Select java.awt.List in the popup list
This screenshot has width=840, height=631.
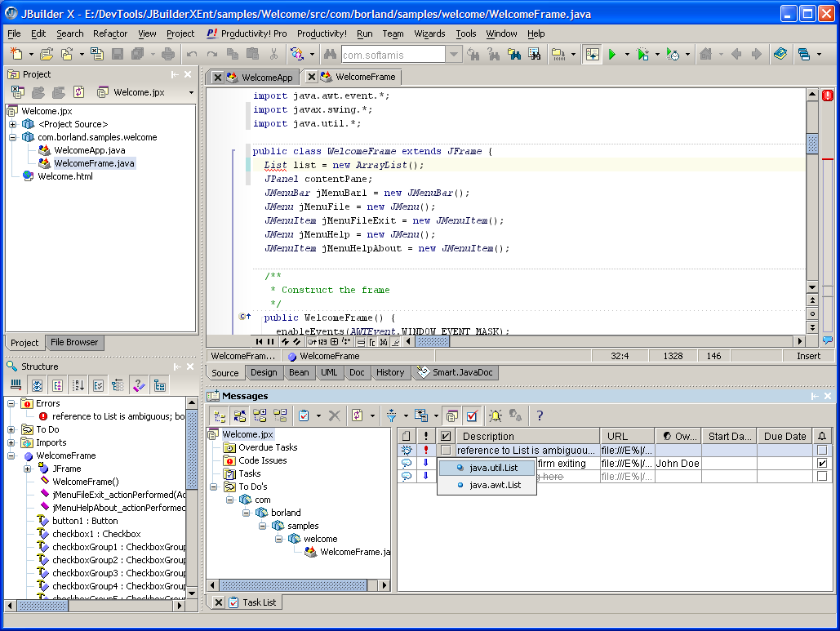[x=495, y=485]
